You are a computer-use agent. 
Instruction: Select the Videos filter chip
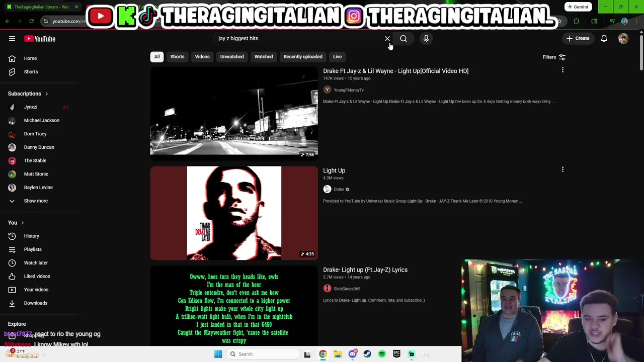pyautogui.click(x=202, y=57)
